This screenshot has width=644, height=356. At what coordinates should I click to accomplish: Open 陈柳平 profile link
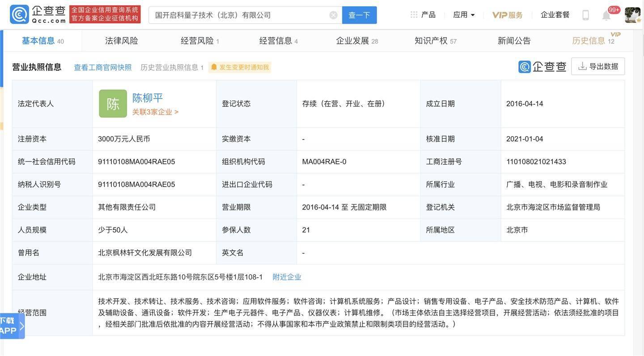pos(148,98)
